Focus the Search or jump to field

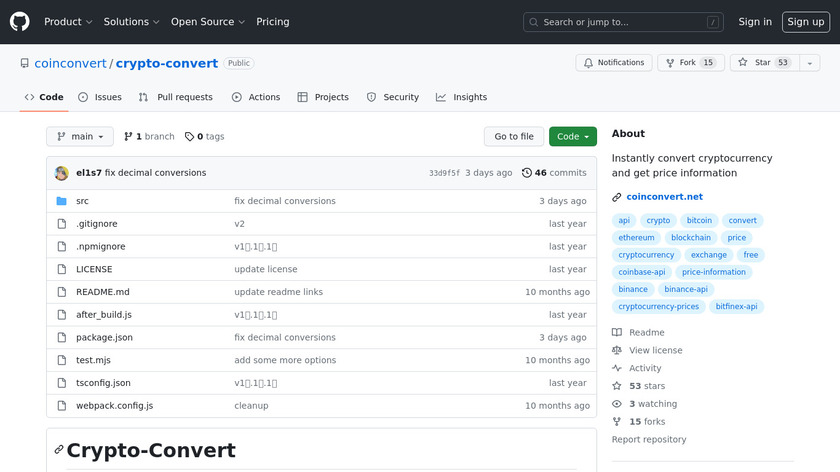click(x=623, y=22)
